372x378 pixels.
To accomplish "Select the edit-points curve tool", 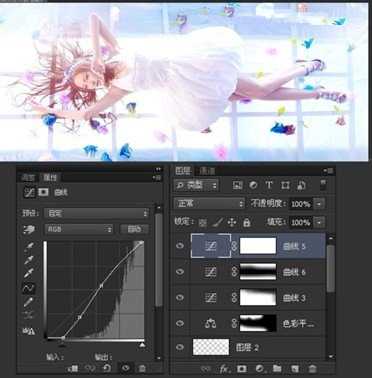I will pyautogui.click(x=29, y=288).
